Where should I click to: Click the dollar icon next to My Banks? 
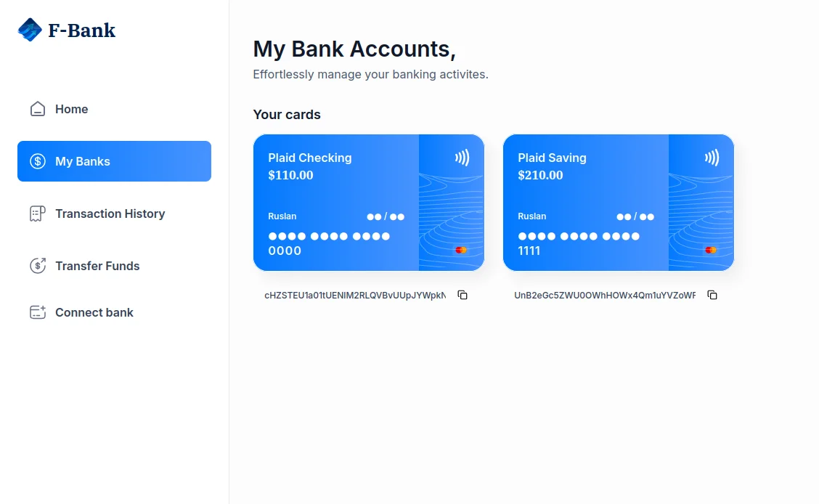(37, 161)
